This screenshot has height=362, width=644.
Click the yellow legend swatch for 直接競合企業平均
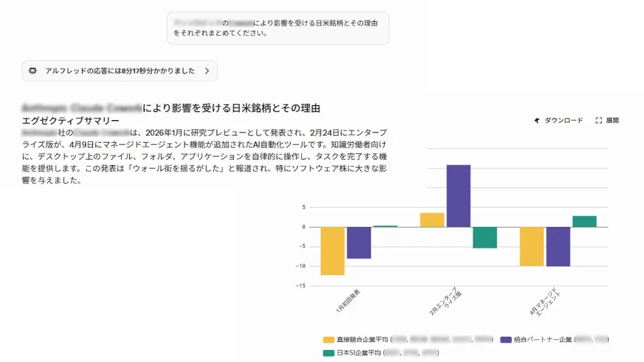(x=328, y=340)
